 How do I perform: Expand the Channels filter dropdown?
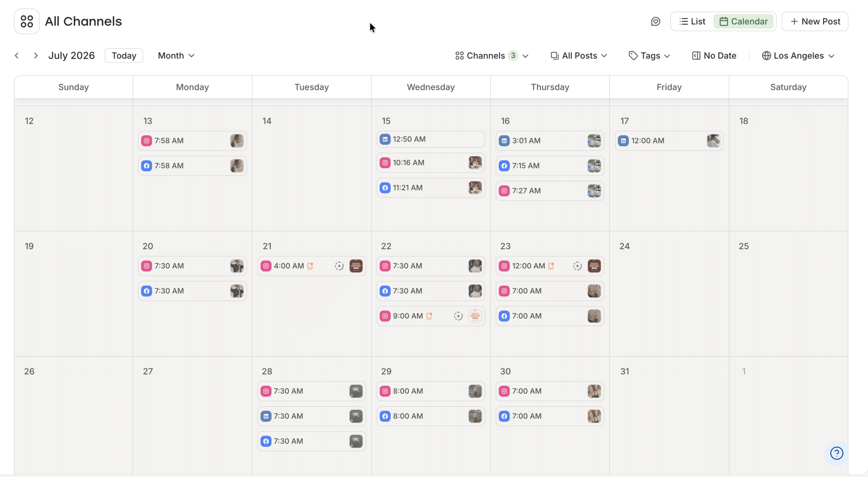(x=492, y=56)
